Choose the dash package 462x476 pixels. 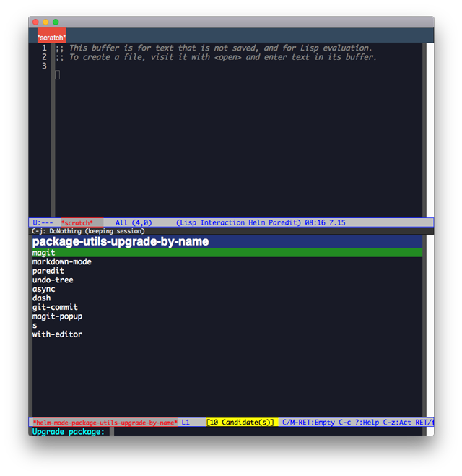click(x=42, y=298)
